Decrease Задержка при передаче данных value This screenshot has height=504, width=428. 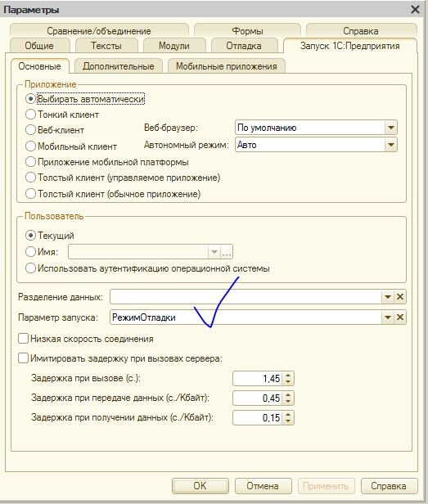pos(288,402)
